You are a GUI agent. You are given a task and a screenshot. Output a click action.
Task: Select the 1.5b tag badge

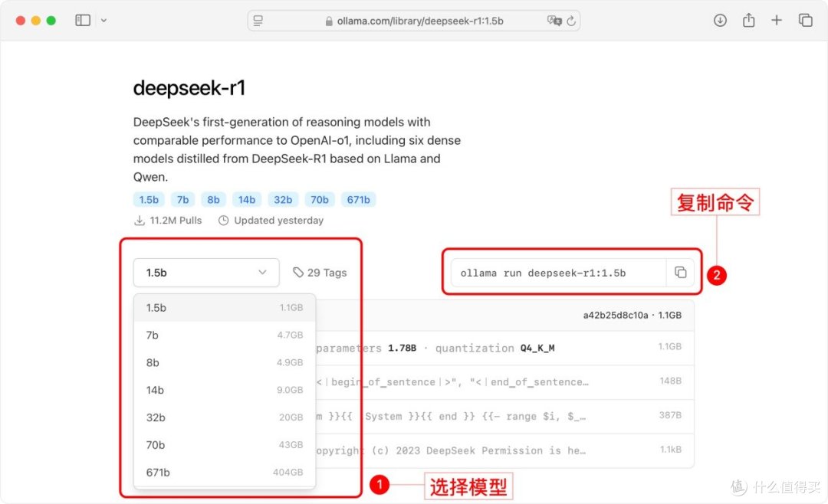149,199
